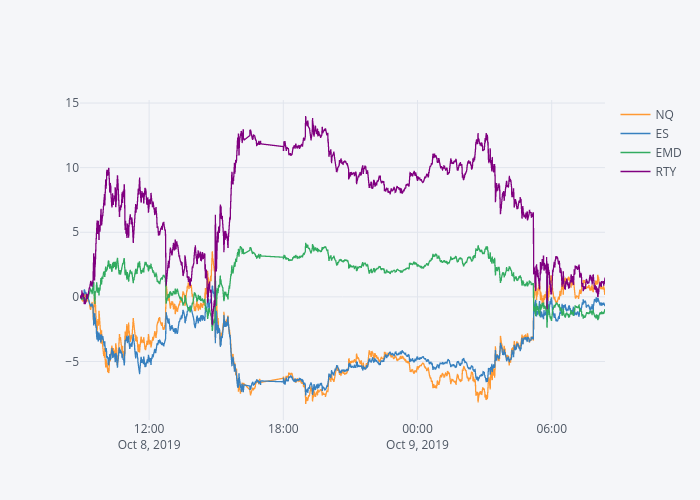The image size is (700, 500).
Task: Click the highest peak of the purple RTY line
Action: pos(306,117)
